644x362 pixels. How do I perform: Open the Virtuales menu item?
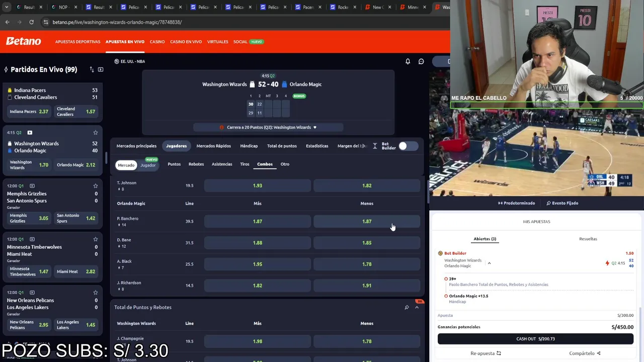click(x=217, y=42)
